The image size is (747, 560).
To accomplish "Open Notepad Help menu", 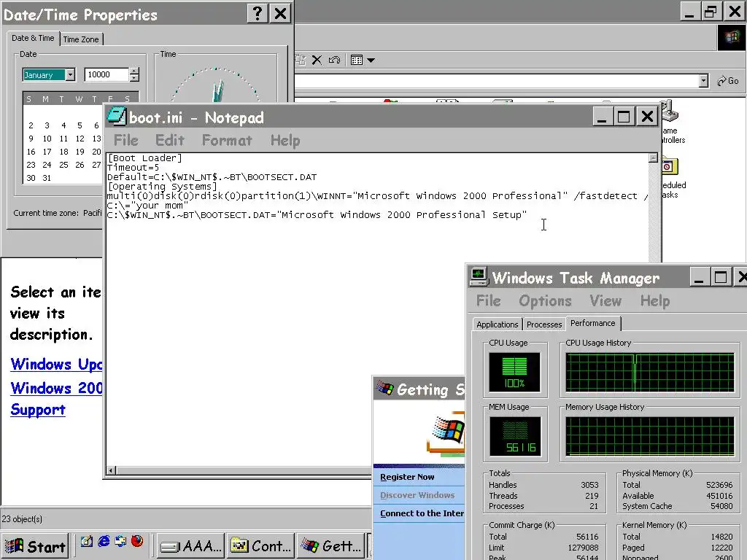I will coord(285,141).
